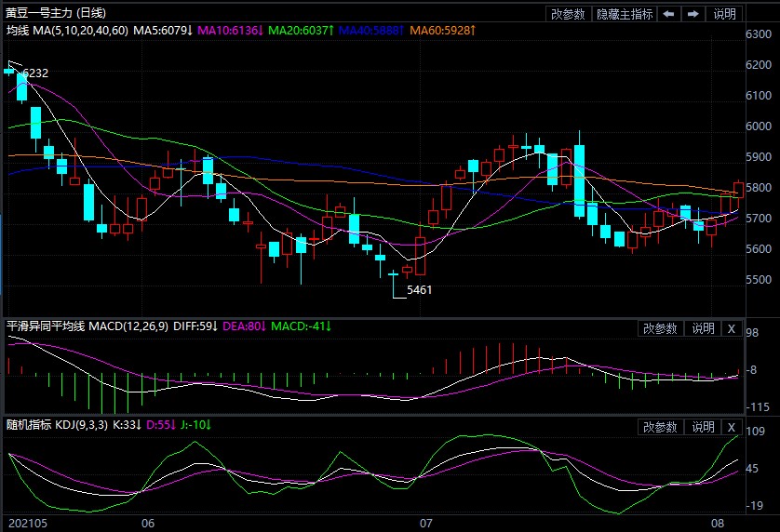The image size is (780, 532).
Task: Close the MACD indicator panel
Action: [731, 328]
